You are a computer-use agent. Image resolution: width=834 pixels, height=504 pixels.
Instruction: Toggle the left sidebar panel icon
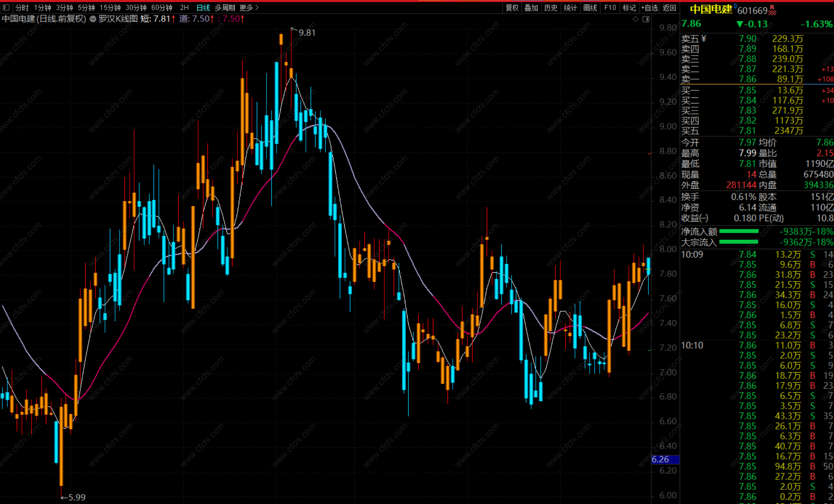coord(6,7)
